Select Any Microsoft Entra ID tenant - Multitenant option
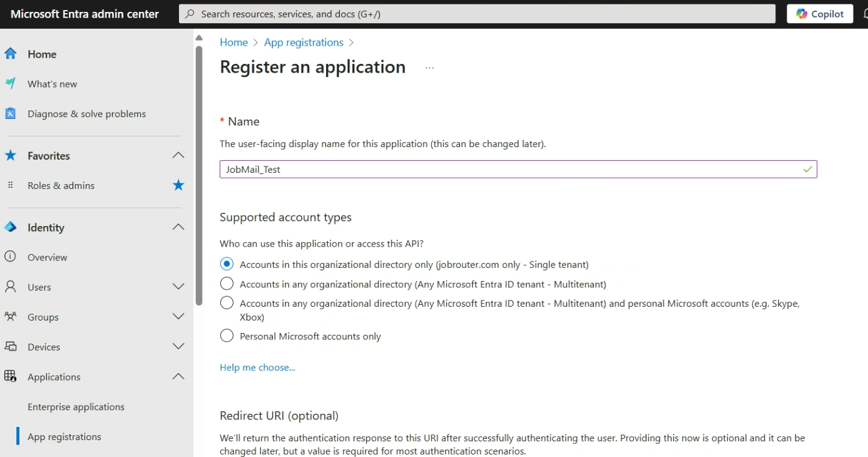The width and height of the screenshot is (868, 457). click(227, 284)
